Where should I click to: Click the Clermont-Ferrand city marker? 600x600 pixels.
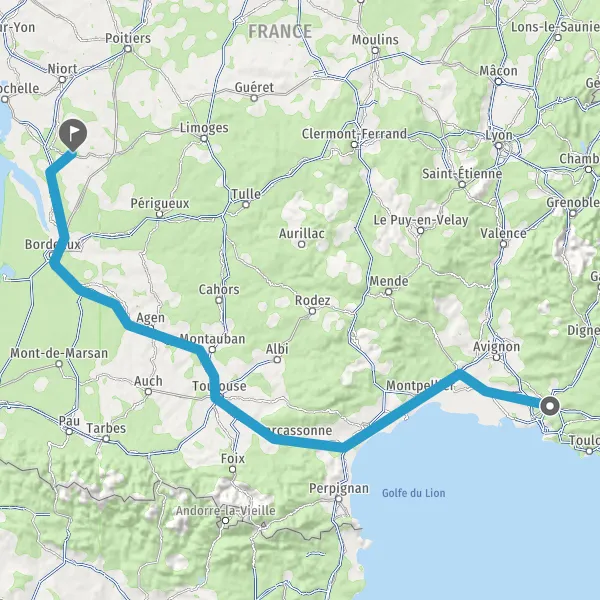[x=354, y=145]
